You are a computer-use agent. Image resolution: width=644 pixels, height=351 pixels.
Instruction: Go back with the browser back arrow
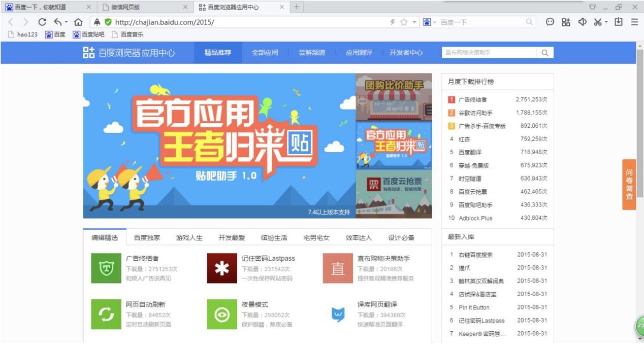click(x=11, y=22)
